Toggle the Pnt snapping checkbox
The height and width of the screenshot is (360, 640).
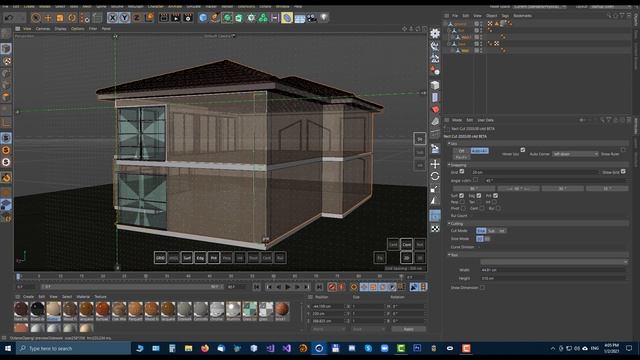495,196
